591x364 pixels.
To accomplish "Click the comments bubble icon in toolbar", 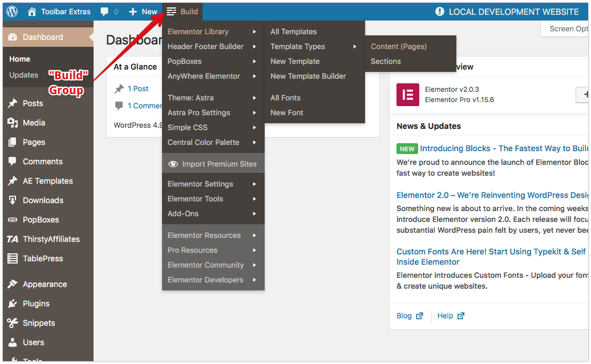I will pyautogui.click(x=104, y=11).
